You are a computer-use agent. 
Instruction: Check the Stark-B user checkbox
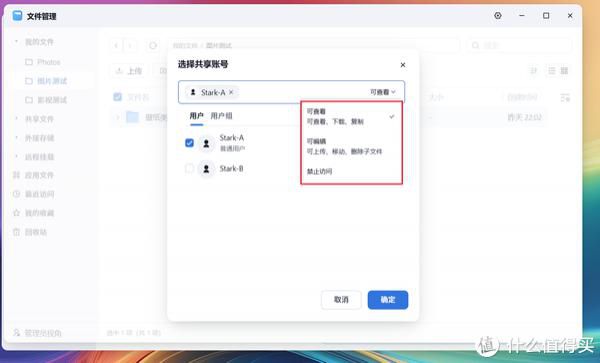tap(189, 168)
